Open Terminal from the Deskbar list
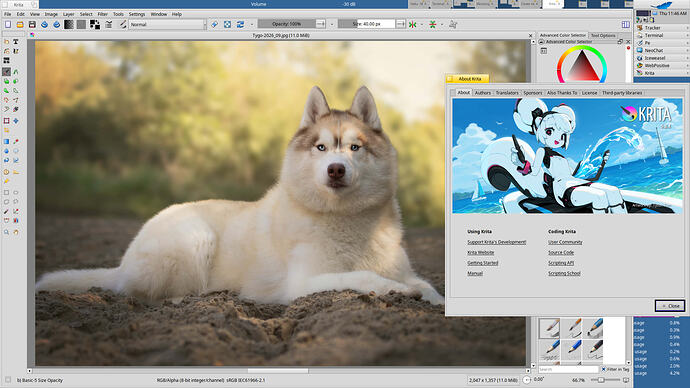690x388 pixels. [653, 35]
